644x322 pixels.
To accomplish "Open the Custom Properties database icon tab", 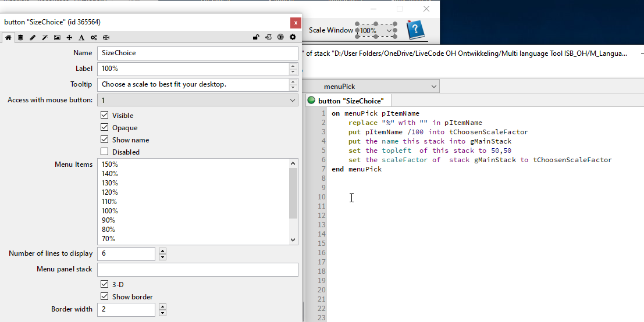I will click(20, 37).
